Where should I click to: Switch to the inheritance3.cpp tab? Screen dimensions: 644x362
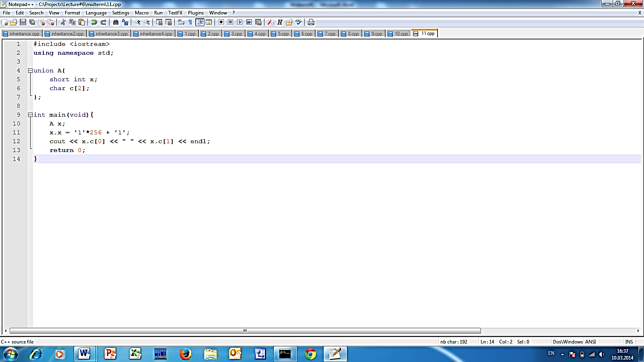click(109, 34)
